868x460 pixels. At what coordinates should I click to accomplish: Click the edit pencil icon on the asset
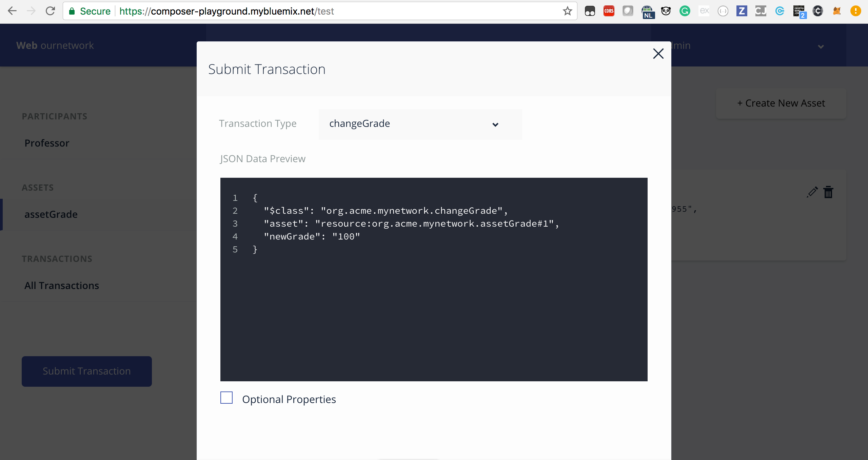[x=812, y=192]
